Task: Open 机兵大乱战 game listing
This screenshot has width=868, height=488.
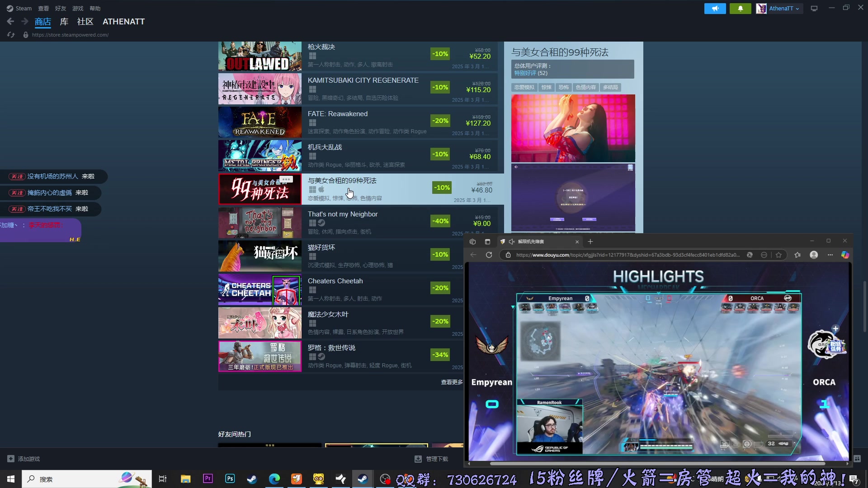Action: tap(358, 156)
